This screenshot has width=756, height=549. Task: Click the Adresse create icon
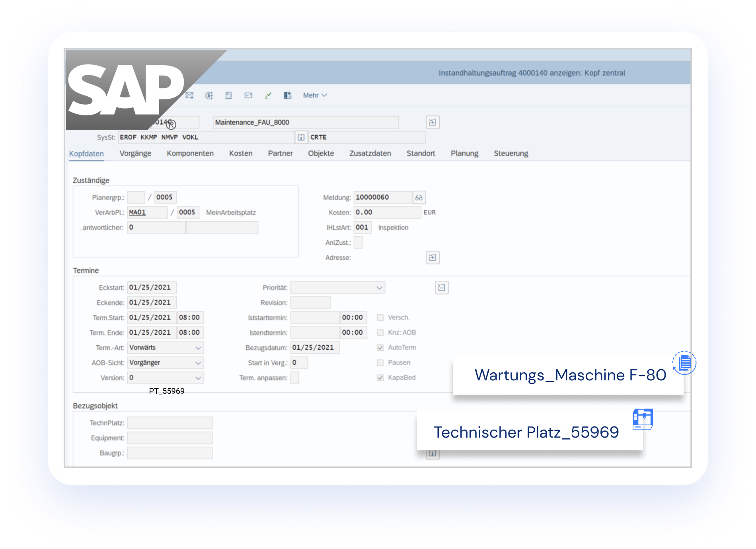433,257
